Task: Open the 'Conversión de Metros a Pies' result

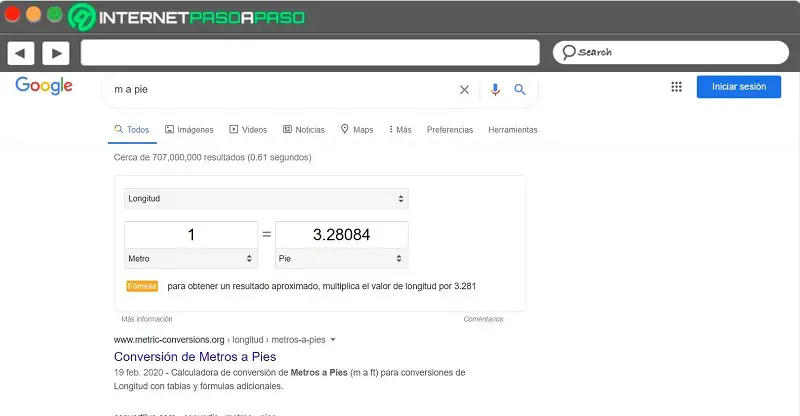Action: pyautogui.click(x=195, y=357)
